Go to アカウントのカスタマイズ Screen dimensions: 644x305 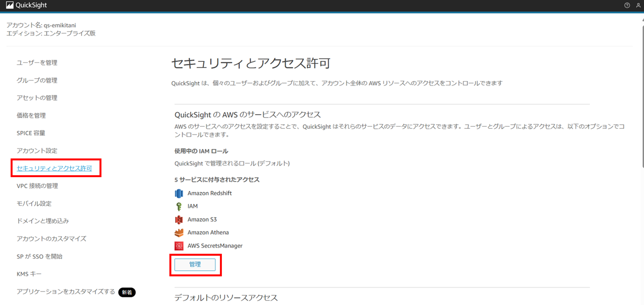(x=51, y=239)
